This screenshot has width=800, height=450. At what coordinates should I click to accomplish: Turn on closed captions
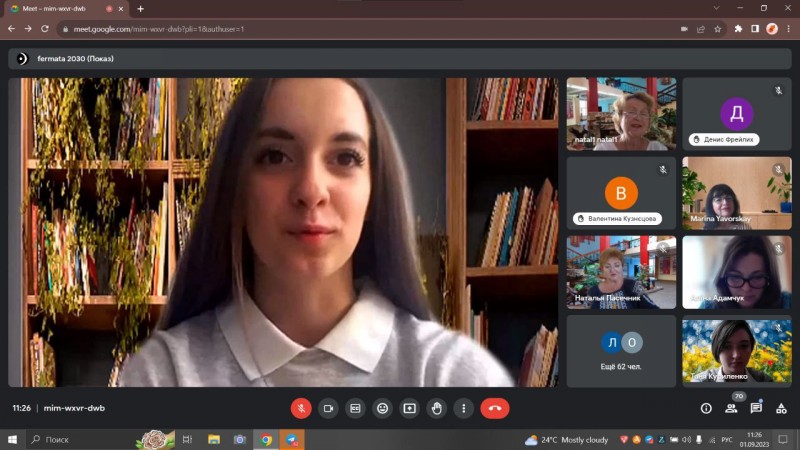click(355, 408)
